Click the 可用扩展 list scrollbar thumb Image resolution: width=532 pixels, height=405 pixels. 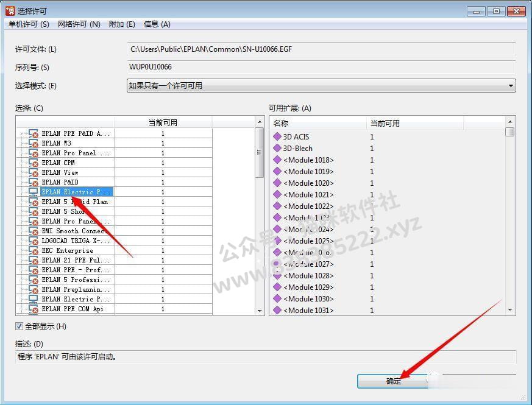(510, 132)
